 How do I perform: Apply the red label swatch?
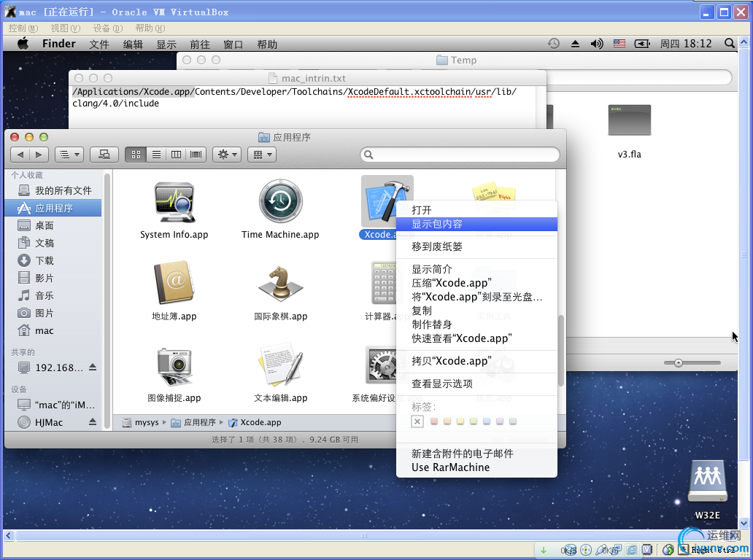tap(434, 421)
